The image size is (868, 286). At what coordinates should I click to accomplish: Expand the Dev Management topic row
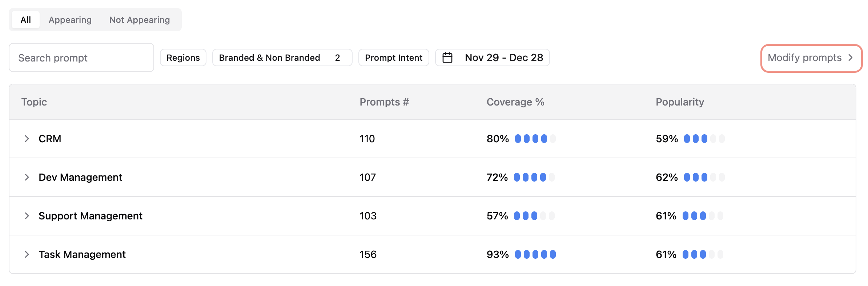(27, 177)
